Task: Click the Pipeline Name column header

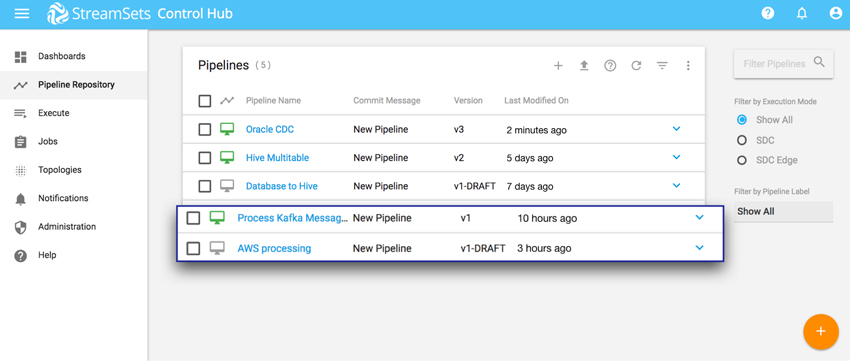Action: tap(273, 101)
